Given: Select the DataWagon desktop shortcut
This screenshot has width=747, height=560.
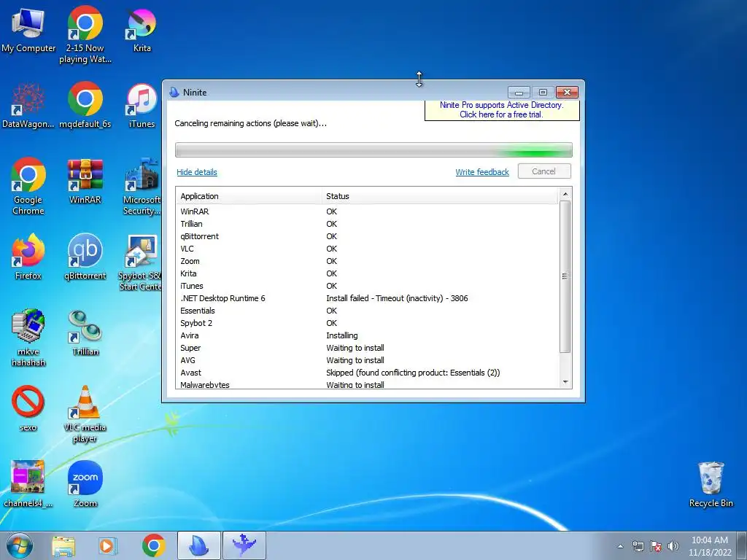Looking at the screenshot, I should (x=28, y=105).
